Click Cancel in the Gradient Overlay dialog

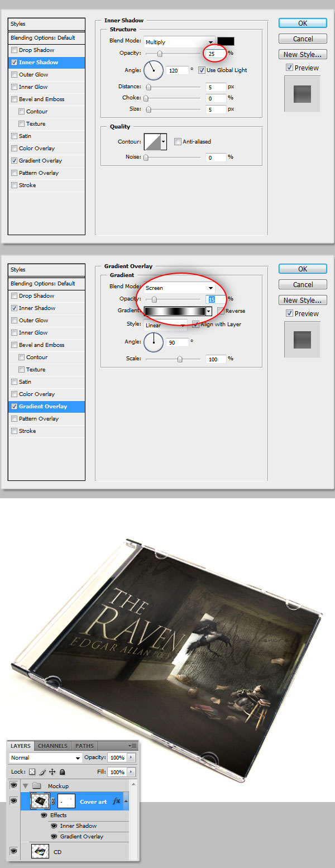[303, 284]
